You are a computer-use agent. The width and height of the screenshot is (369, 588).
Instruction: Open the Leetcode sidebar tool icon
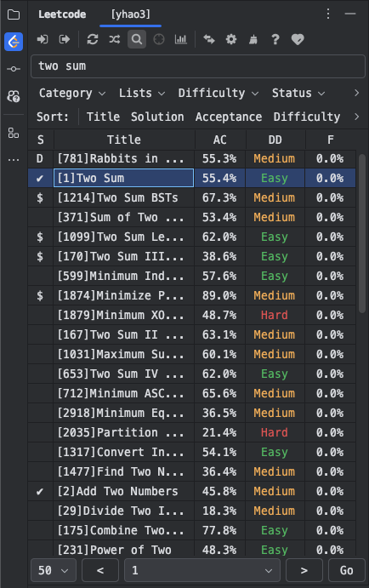tap(14, 41)
